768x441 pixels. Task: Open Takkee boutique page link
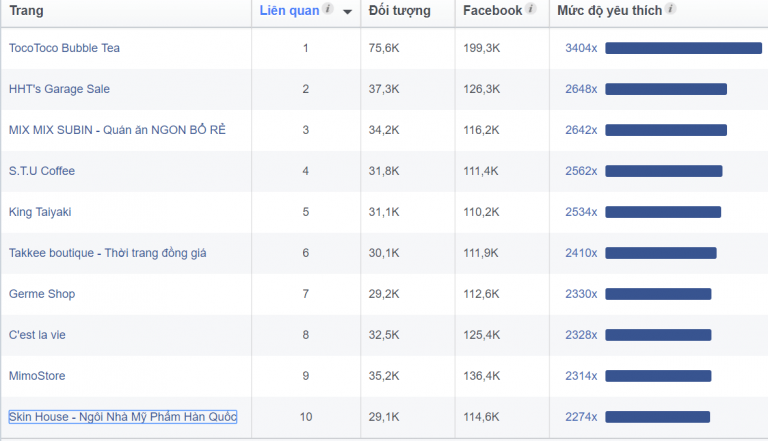[107, 253]
